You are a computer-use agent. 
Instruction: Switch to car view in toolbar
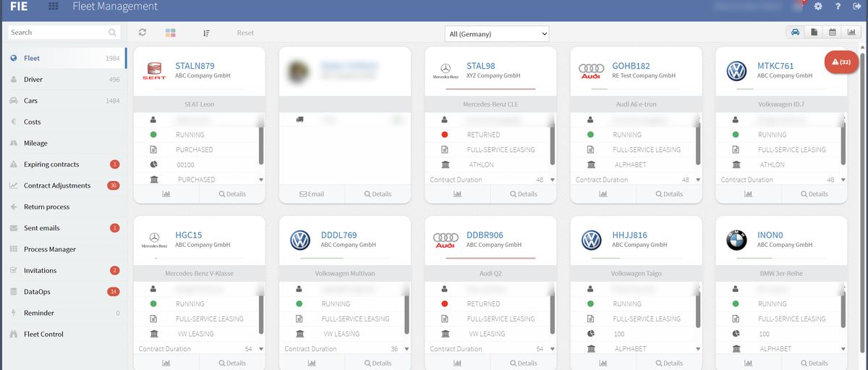point(796,33)
